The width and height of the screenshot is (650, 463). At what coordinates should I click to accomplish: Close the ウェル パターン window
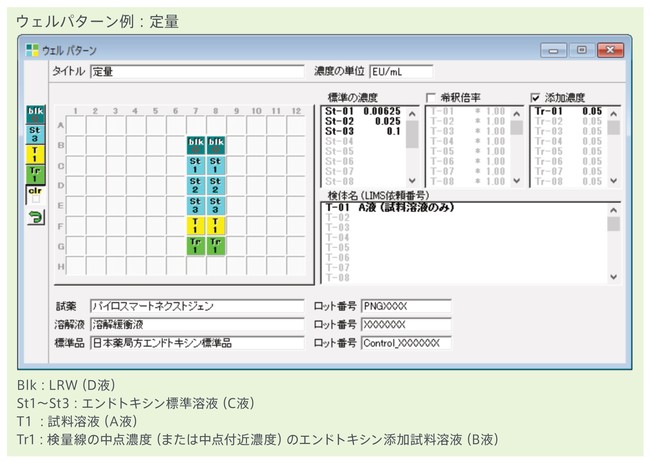(611, 50)
